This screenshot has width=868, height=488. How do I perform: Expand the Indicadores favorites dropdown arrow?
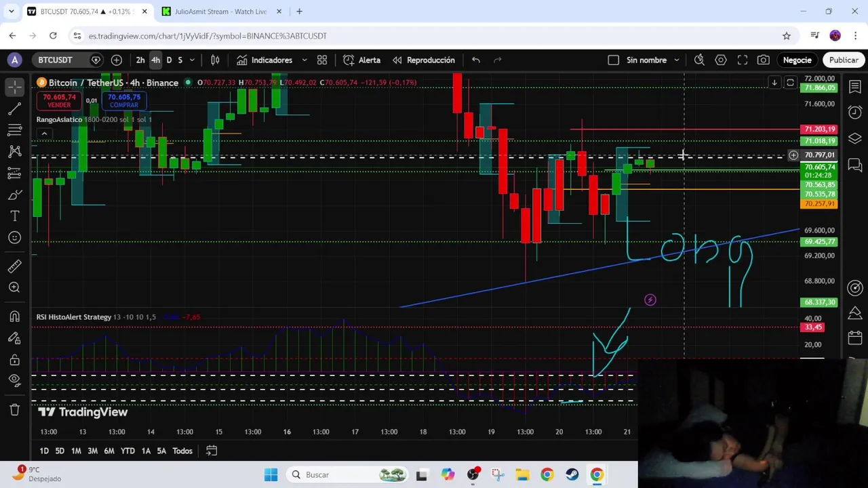coord(304,60)
